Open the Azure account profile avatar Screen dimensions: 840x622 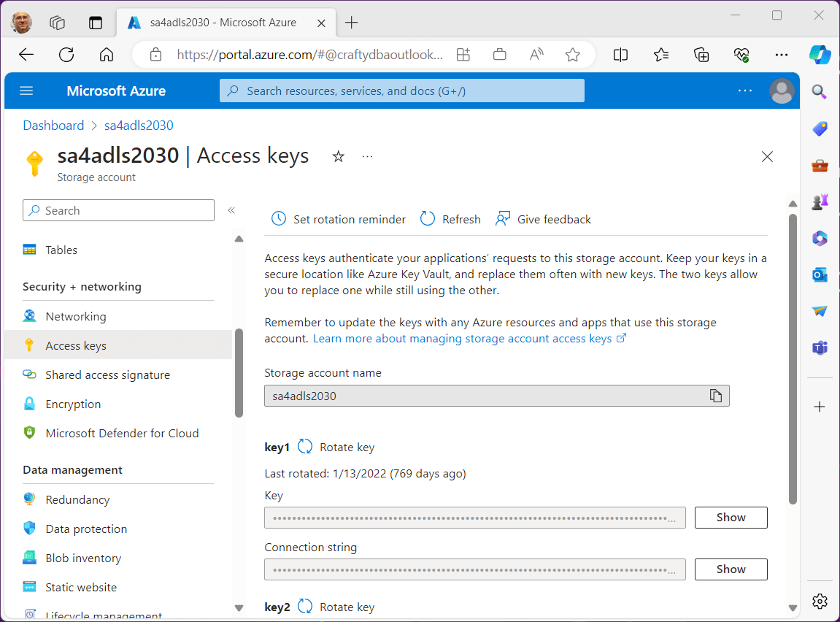point(782,91)
